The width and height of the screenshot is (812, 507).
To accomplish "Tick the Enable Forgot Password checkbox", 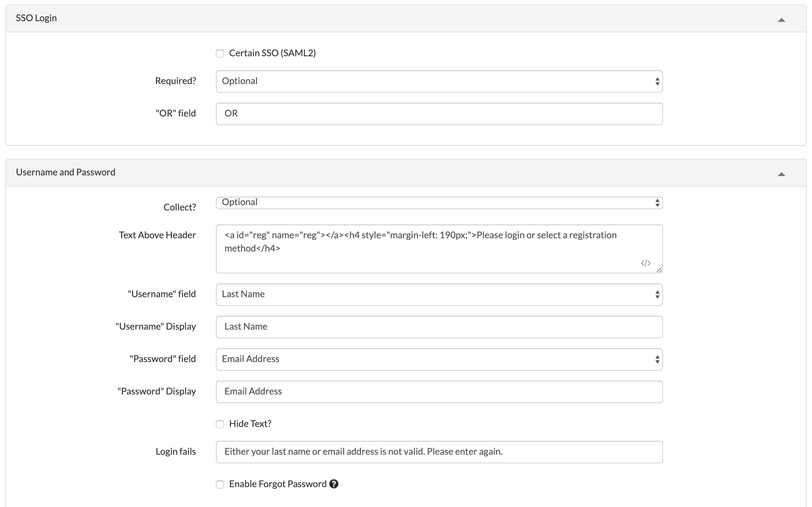I will (x=220, y=484).
